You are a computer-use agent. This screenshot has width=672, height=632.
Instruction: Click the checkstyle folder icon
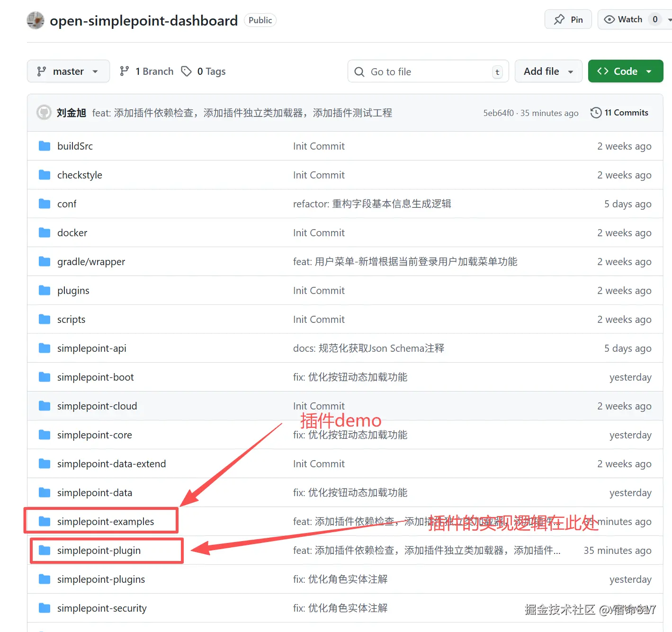pos(45,175)
